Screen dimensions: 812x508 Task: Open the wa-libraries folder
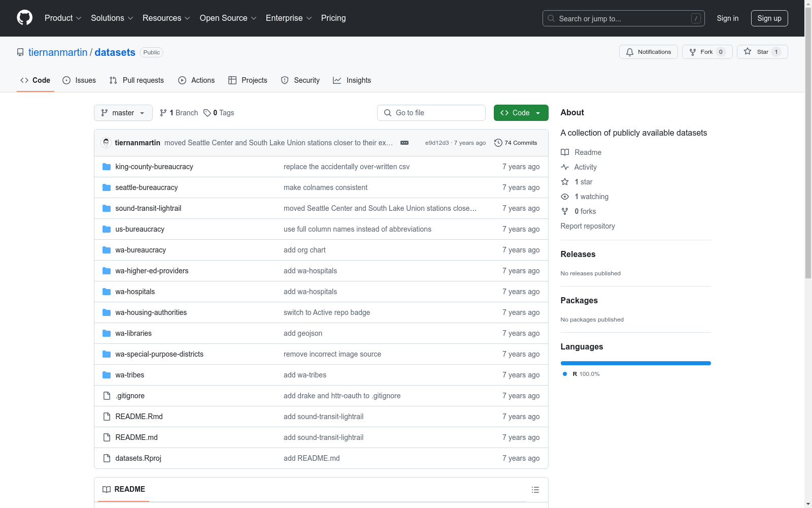coord(133,333)
